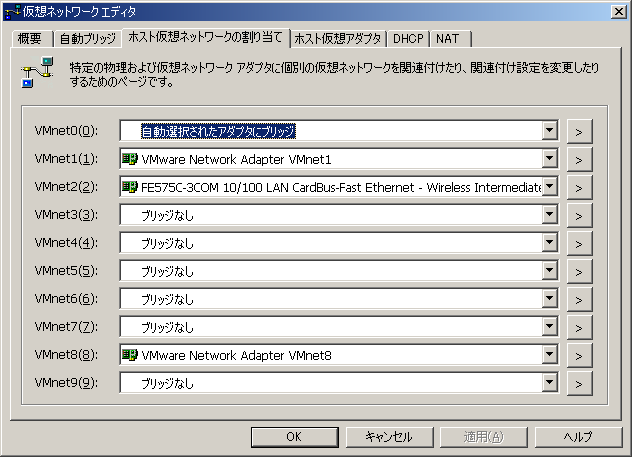The width and height of the screenshot is (632, 457).
Task: Click the title bar application icon
Action: point(12,12)
